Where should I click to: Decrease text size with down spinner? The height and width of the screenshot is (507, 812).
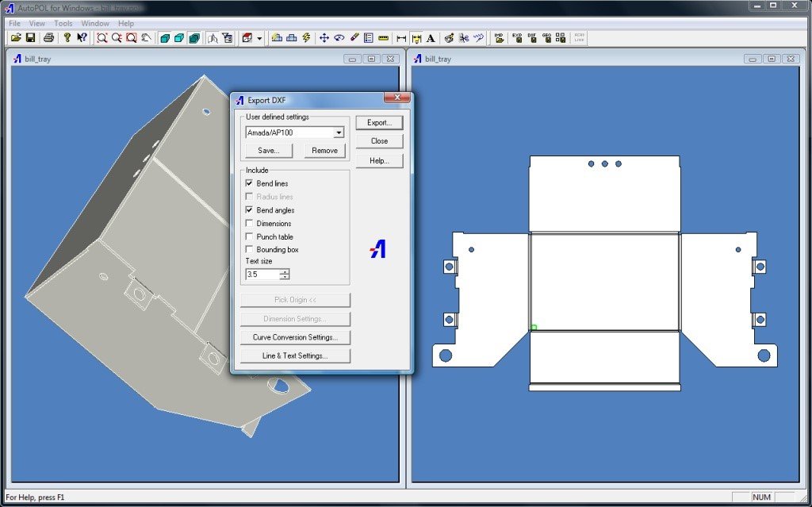pyautogui.click(x=285, y=277)
